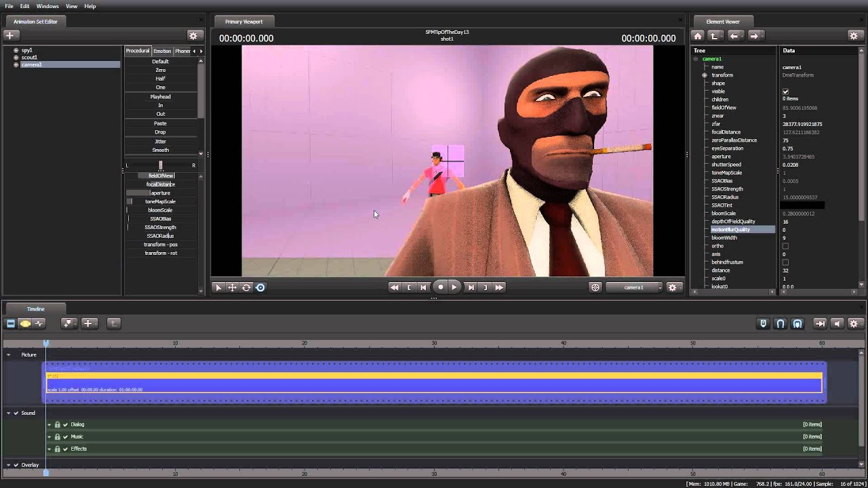Image resolution: width=868 pixels, height=488 pixels.
Task: Navigate back in Element Viewer
Action: pyautogui.click(x=734, y=35)
